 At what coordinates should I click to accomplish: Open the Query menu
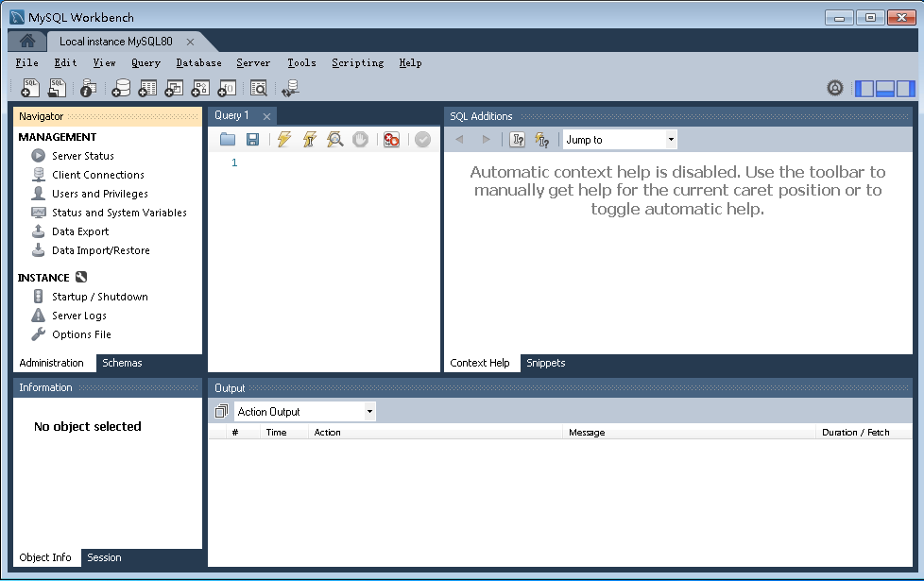(145, 62)
